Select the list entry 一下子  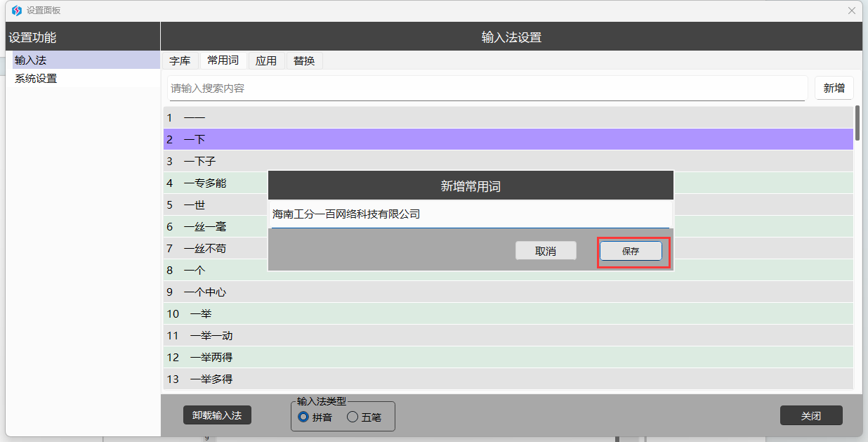click(199, 161)
